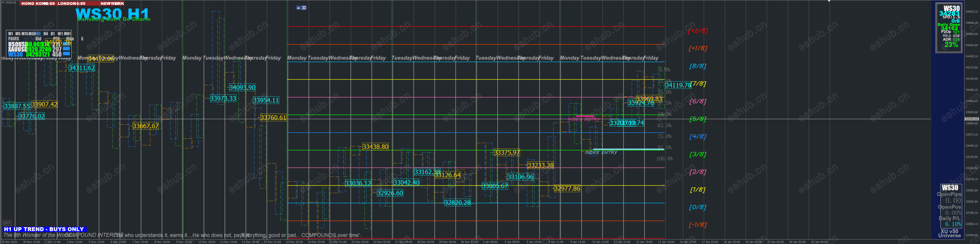The height and width of the screenshot is (244, 980).
Task: Click the 34311.62 price label
Action: pyautogui.click(x=82, y=68)
